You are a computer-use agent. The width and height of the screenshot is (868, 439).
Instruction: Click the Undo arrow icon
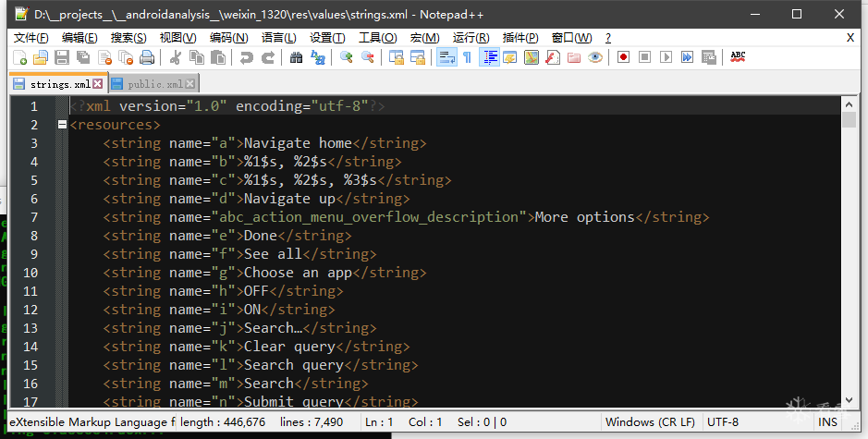pos(246,57)
